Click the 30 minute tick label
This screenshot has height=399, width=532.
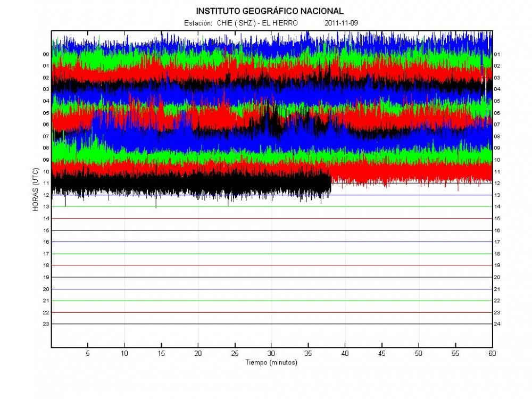pyautogui.click(x=271, y=353)
